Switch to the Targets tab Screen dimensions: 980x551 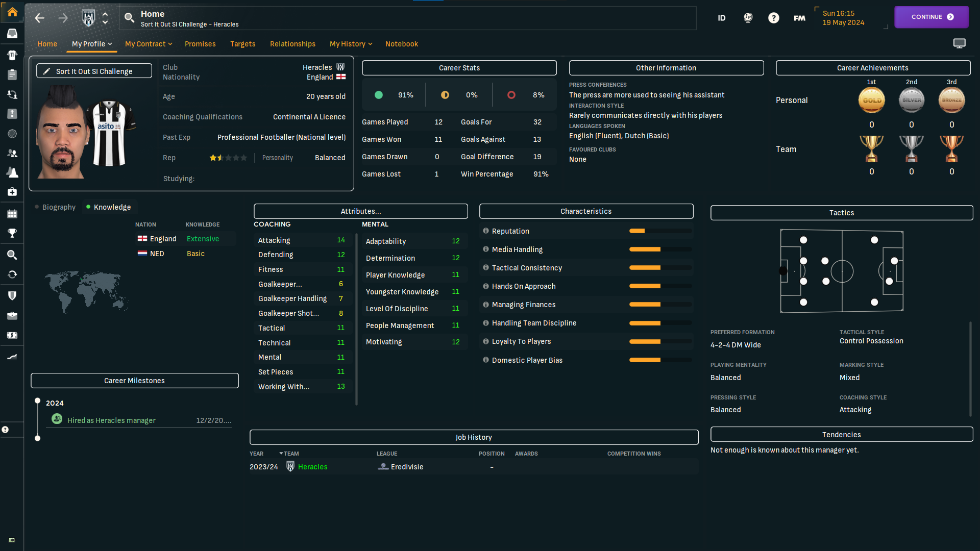point(243,44)
